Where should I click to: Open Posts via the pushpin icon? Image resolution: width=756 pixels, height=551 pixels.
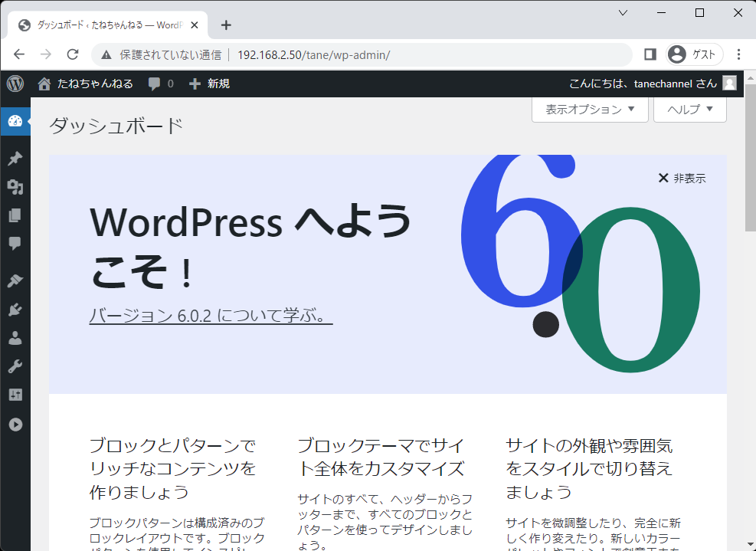coord(15,159)
